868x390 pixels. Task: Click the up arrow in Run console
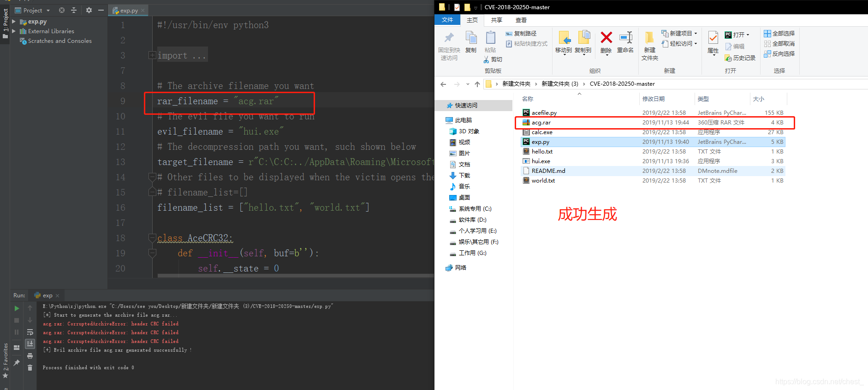point(30,308)
